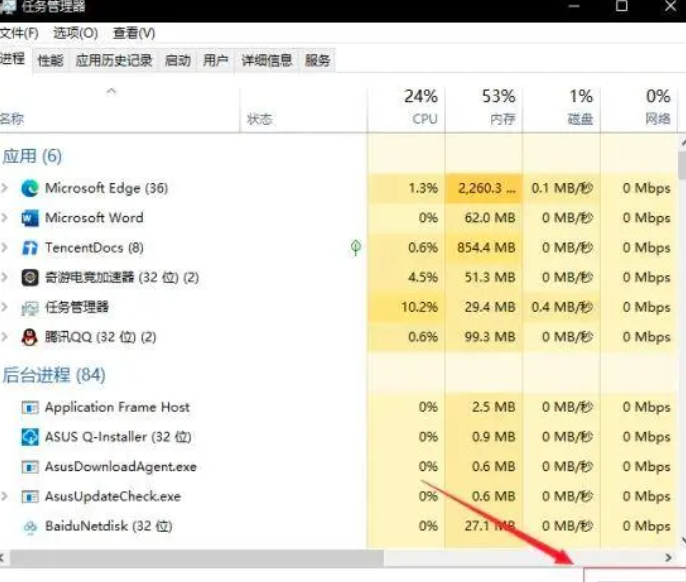Expand the 腾讯QQ process group
The height and width of the screenshot is (582, 686).
[x=5, y=337]
